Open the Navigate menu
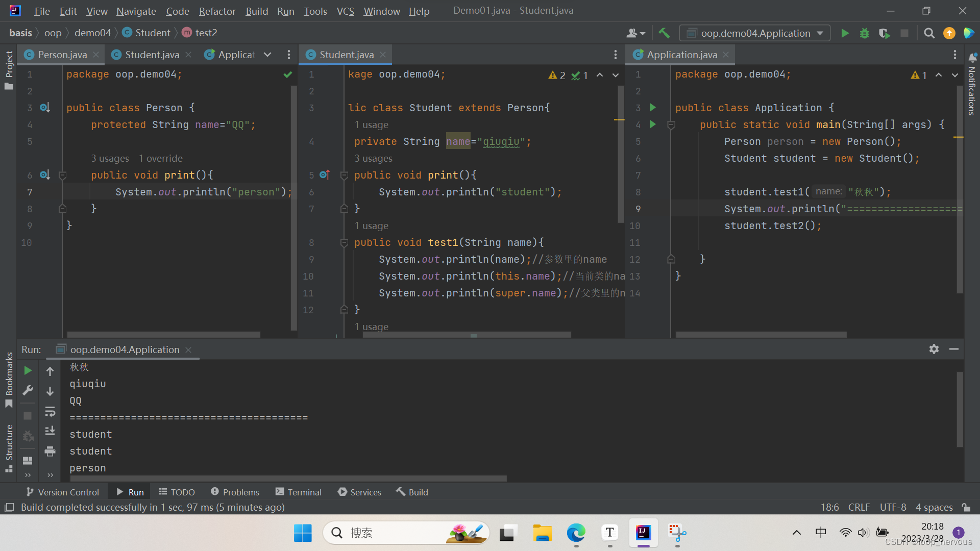Image resolution: width=980 pixels, height=551 pixels. click(136, 11)
